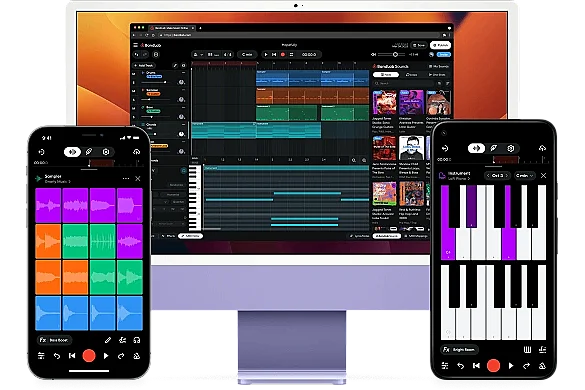Open the Loft Piano instrument selector
585x390 pixels.
point(459,179)
